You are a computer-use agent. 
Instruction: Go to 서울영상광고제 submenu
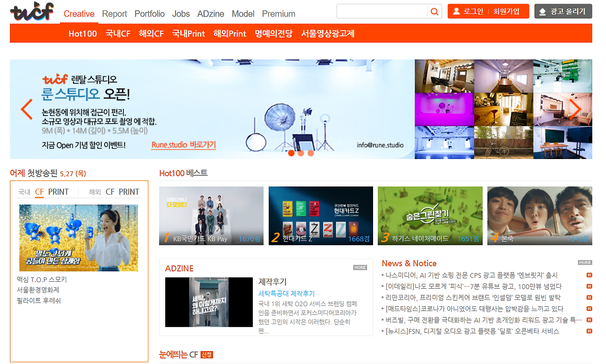[x=328, y=34]
